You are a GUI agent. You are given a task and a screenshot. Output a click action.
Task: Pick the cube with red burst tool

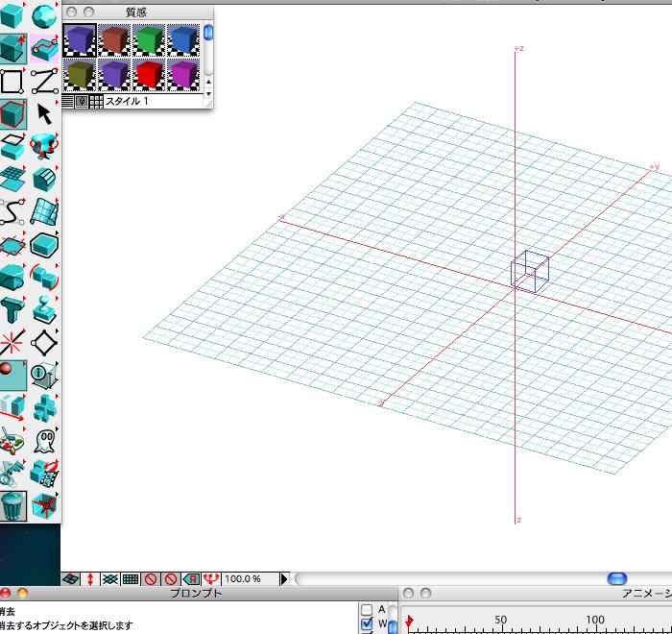(x=44, y=506)
